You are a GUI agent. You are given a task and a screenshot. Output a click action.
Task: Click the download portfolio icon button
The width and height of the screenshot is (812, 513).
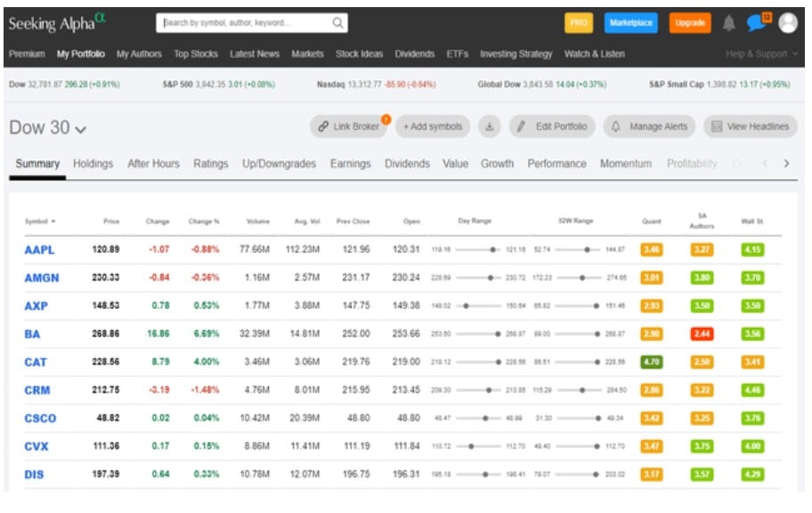490,126
